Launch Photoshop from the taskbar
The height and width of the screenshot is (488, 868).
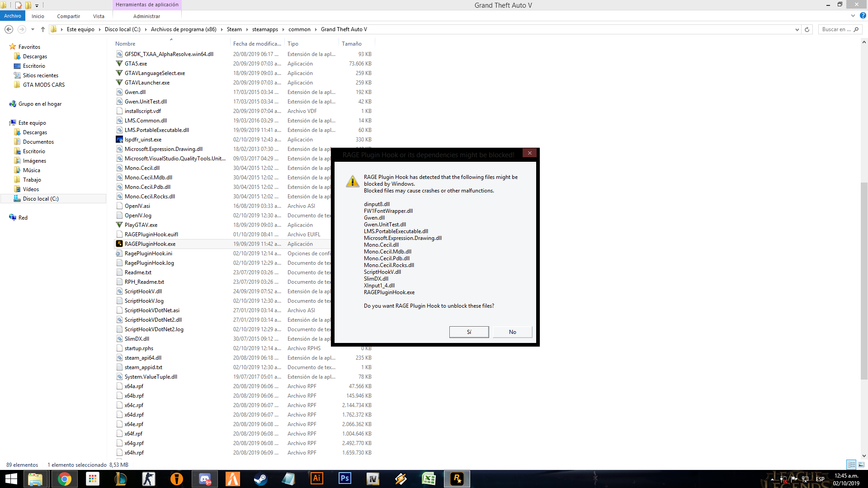click(x=345, y=479)
